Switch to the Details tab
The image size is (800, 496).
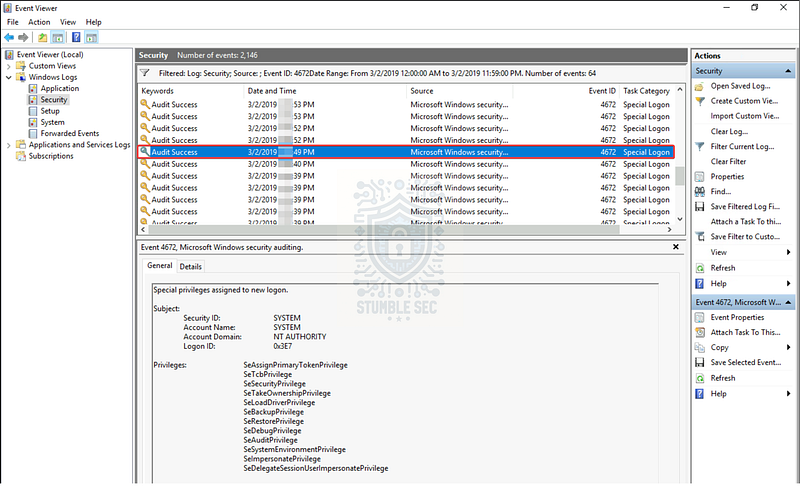click(191, 266)
